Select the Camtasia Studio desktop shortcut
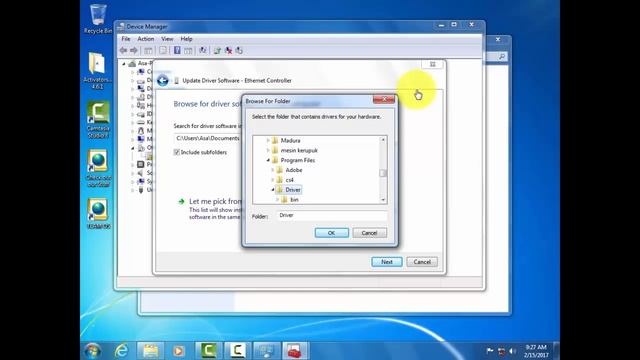640x360 pixels. point(98,120)
